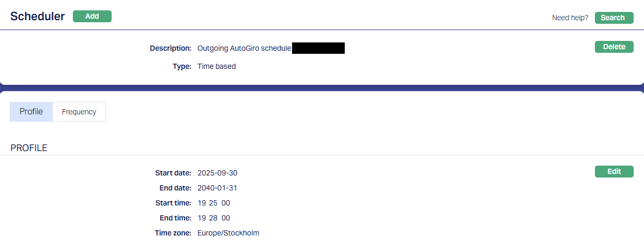Click the PROFILE section heading
644x251 pixels.
pos(29,148)
